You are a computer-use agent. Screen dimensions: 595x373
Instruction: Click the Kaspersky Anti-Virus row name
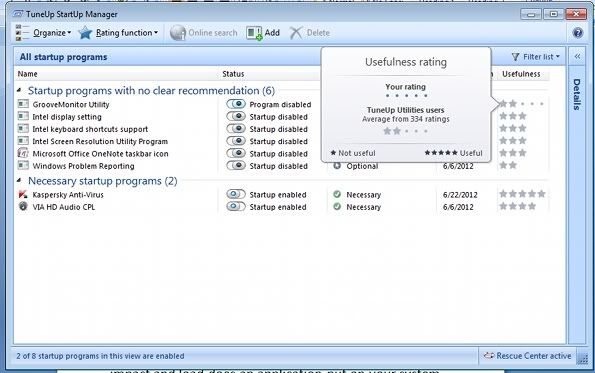click(68, 195)
